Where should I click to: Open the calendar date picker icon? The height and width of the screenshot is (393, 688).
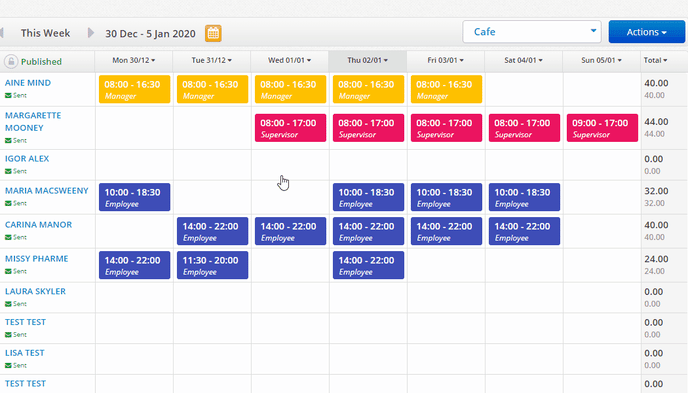(213, 33)
